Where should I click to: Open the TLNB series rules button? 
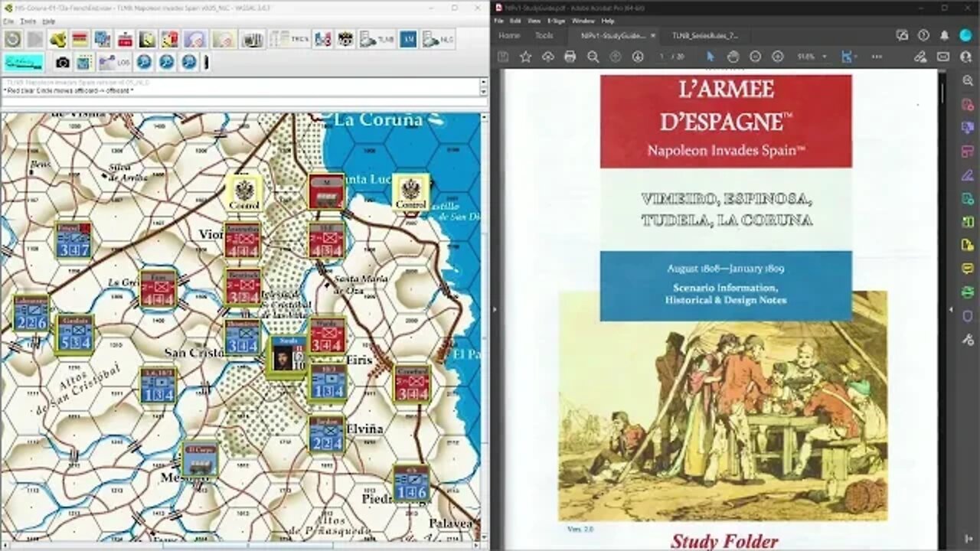tap(377, 39)
